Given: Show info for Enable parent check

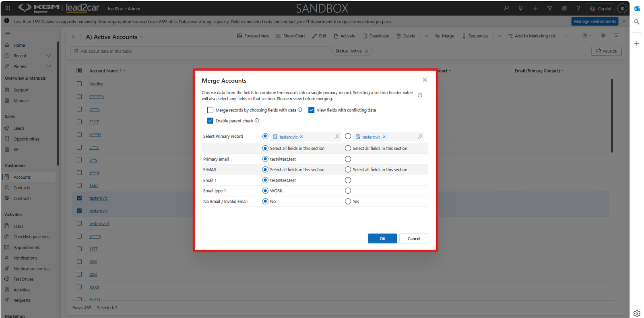Looking at the screenshot, I should [257, 120].
